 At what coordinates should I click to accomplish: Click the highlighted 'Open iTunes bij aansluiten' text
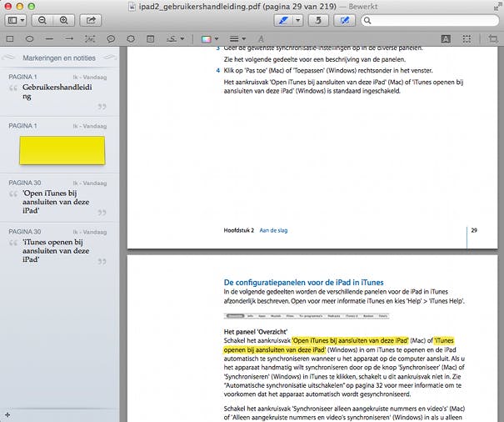click(x=350, y=340)
